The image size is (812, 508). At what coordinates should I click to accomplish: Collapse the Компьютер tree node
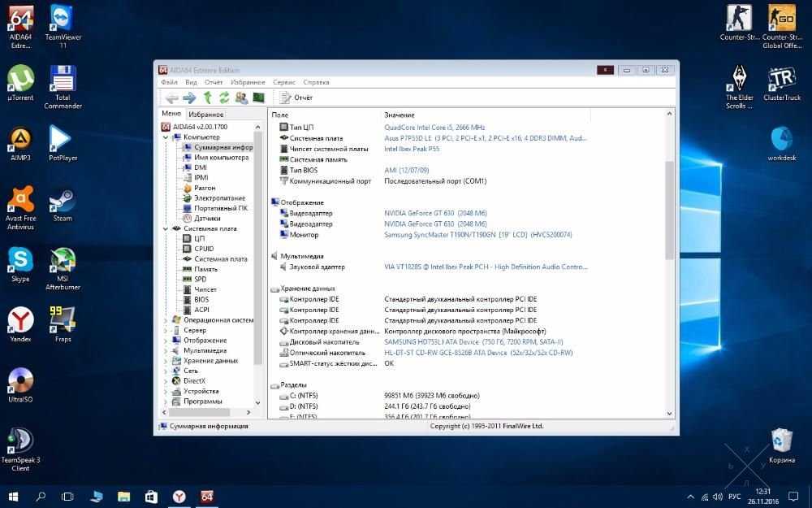click(x=166, y=137)
